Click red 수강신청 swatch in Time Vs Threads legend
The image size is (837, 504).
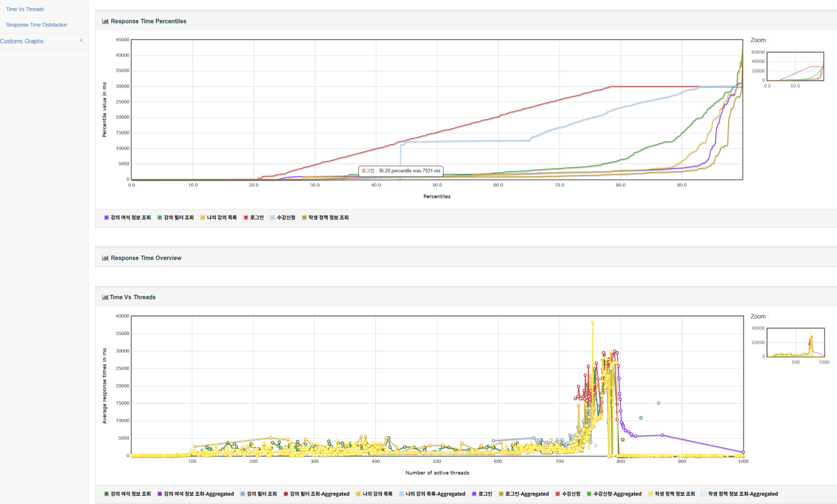(x=557, y=494)
